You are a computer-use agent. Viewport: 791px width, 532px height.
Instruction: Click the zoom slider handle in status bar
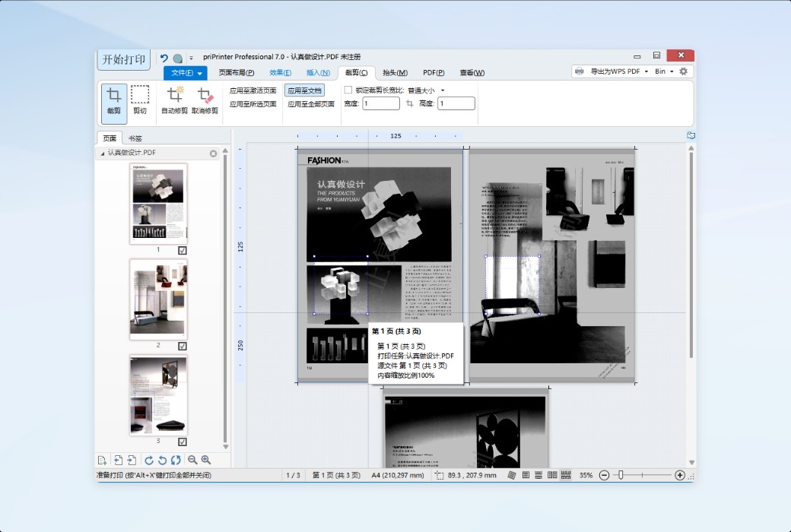pyautogui.click(x=621, y=475)
